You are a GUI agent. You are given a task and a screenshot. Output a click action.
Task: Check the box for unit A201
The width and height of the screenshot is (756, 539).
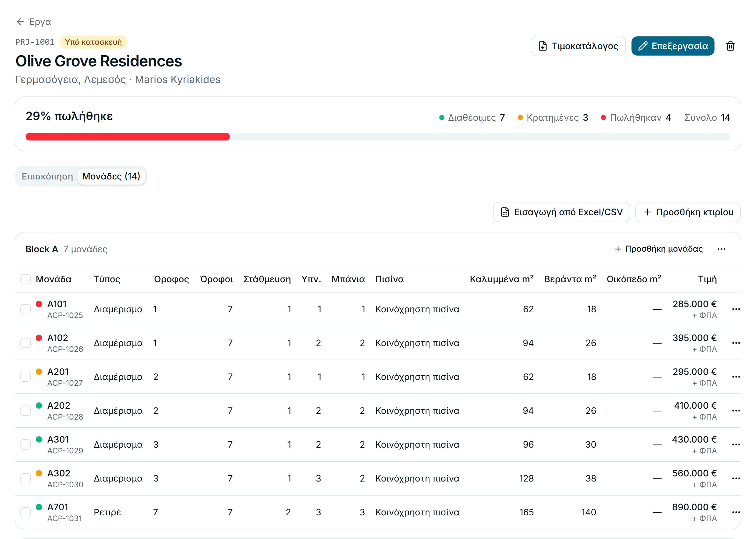coord(26,377)
